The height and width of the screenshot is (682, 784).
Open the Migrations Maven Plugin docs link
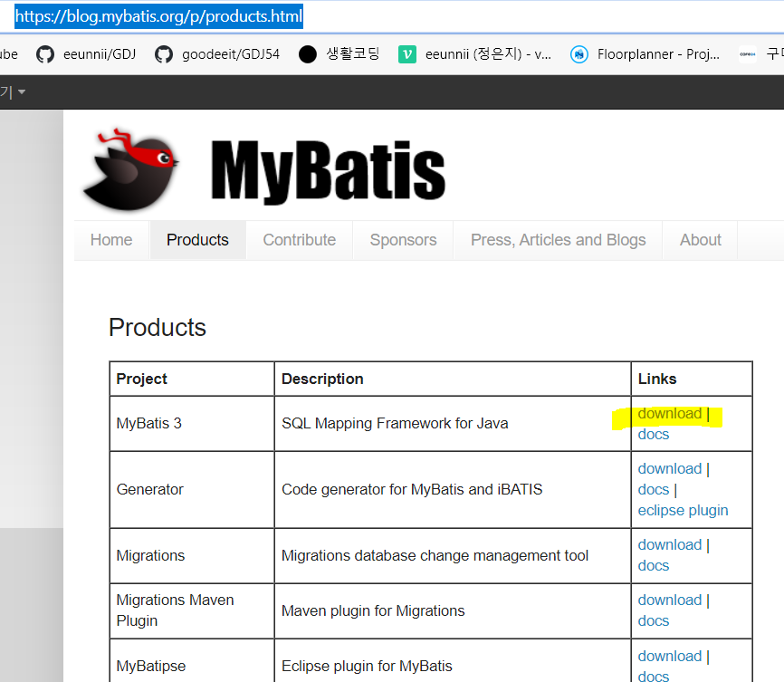click(x=653, y=621)
